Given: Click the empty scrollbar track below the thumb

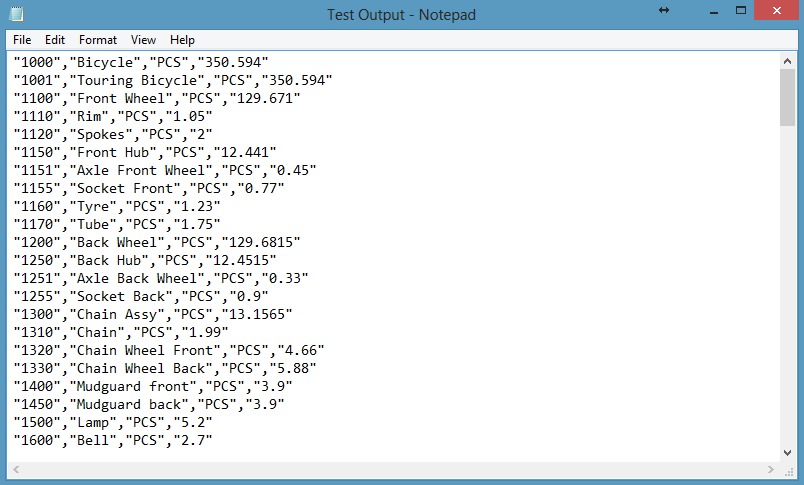Looking at the screenshot, I should 788,300.
